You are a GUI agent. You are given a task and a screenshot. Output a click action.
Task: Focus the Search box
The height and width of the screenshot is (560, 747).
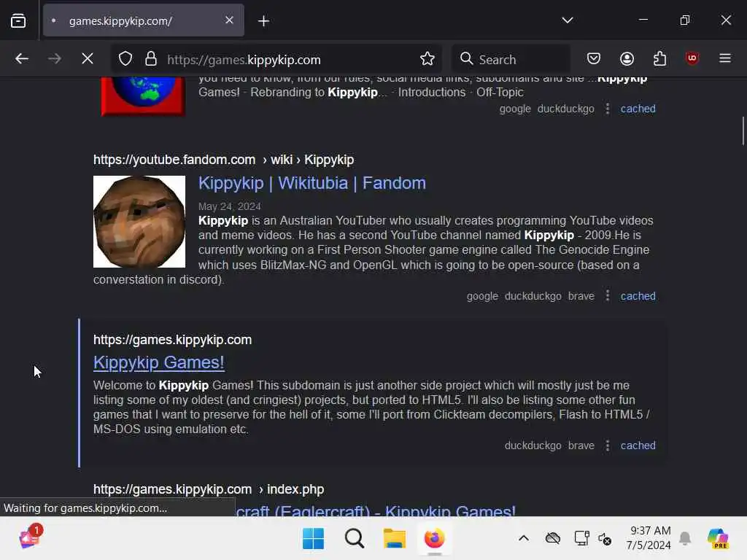tap(511, 59)
